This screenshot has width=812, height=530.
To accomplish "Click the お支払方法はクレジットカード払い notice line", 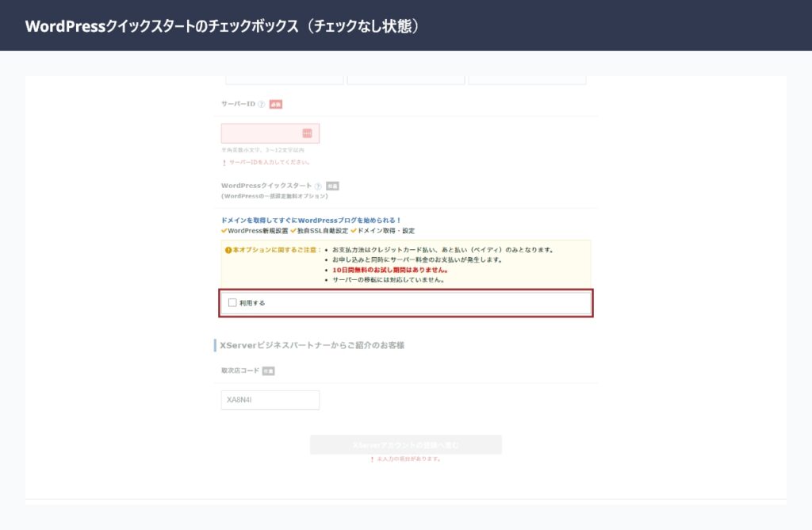I will pos(442,250).
